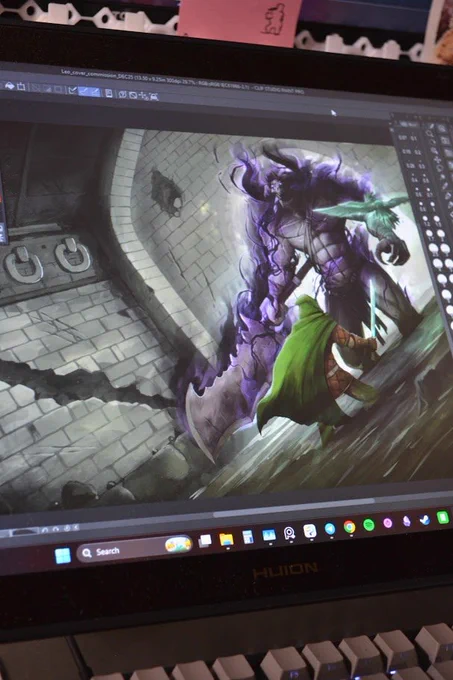The height and width of the screenshot is (680, 453).
Task: Toggle Snap to Special Ruler in command bar
Action: point(95,92)
